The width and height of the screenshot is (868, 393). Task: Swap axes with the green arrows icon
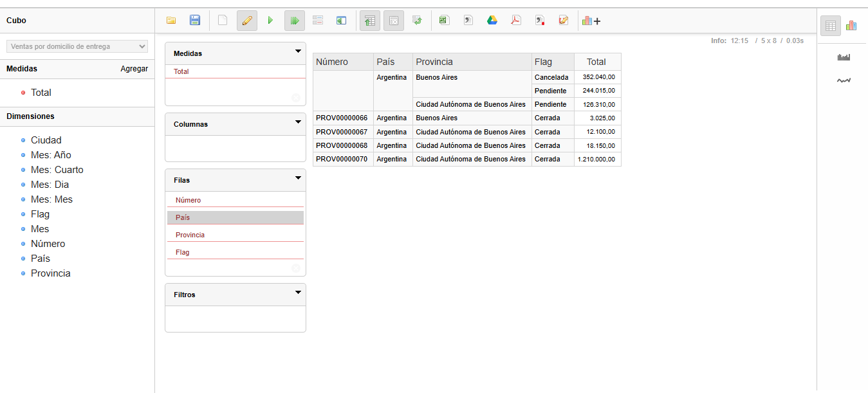pos(418,21)
